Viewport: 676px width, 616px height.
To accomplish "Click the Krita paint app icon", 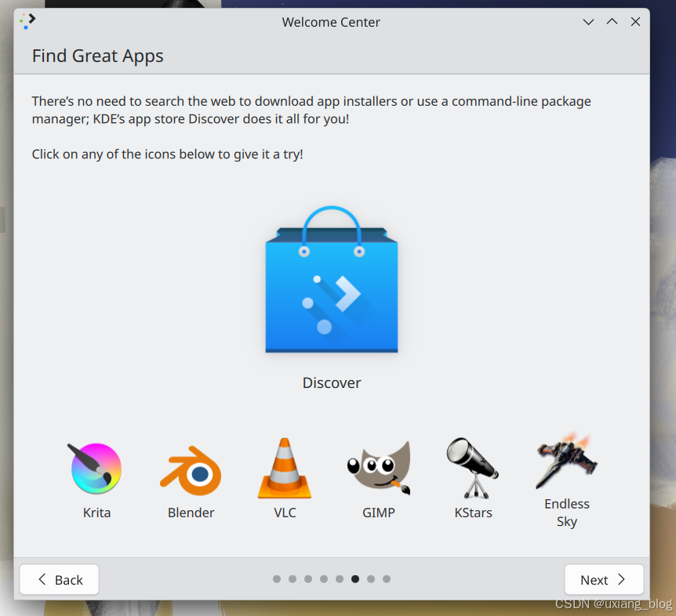I will click(x=96, y=468).
